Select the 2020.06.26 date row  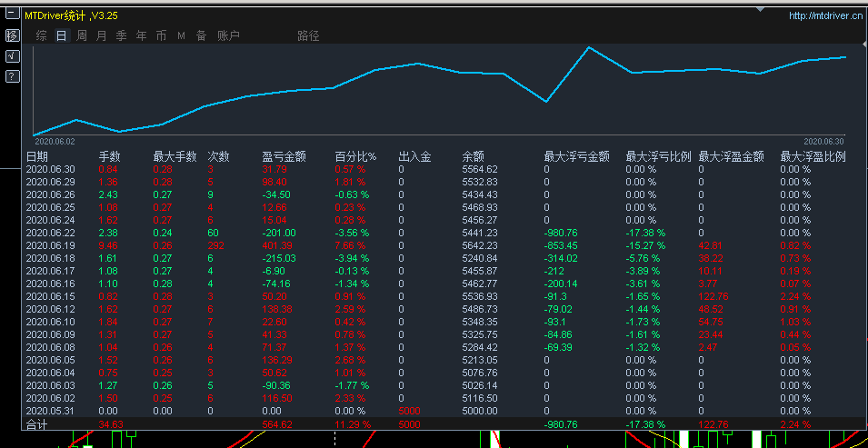coord(50,195)
